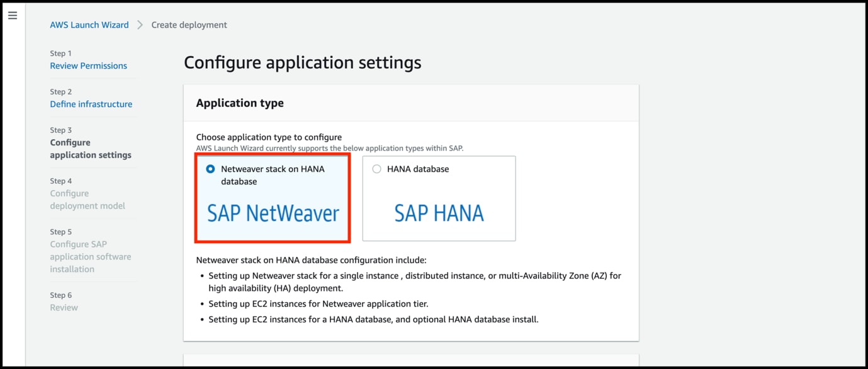Image resolution: width=868 pixels, height=369 pixels.
Task: Navigate to the Review Permissions step
Action: pyautogui.click(x=88, y=65)
